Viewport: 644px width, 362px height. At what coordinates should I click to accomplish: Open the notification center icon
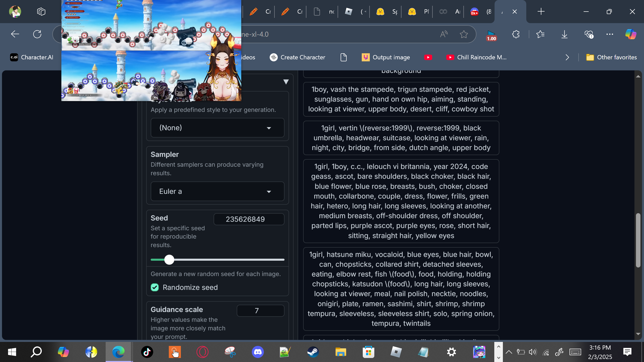pos(627,352)
